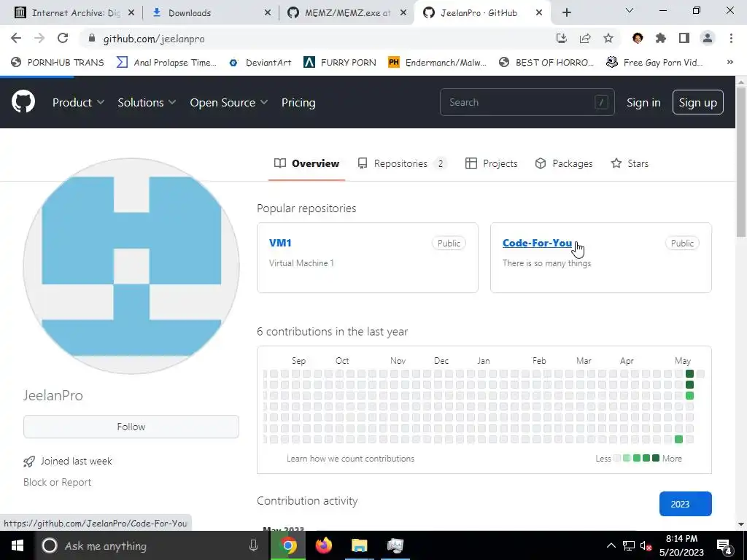Go back with the browser back arrow
This screenshot has width=747, height=560.
[x=16, y=38]
